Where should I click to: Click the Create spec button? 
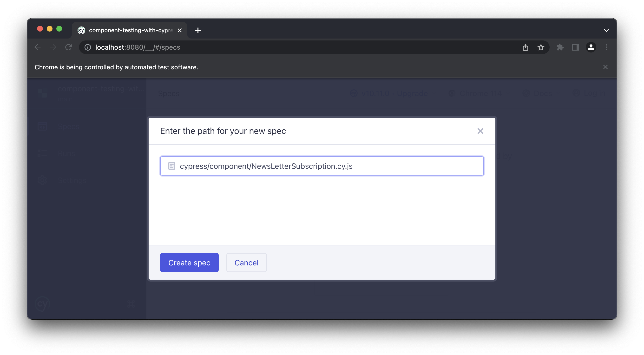click(189, 263)
